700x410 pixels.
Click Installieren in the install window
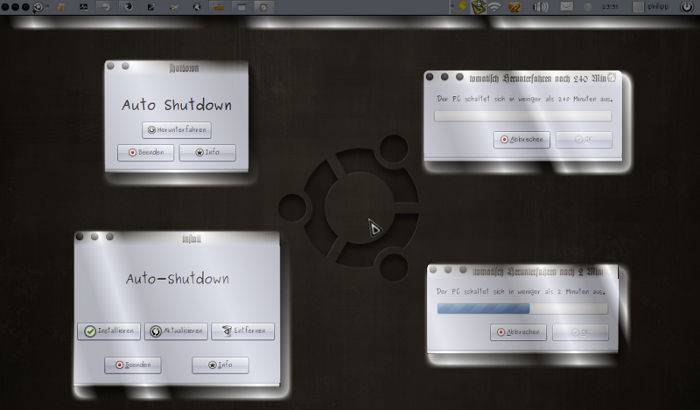[x=109, y=331]
